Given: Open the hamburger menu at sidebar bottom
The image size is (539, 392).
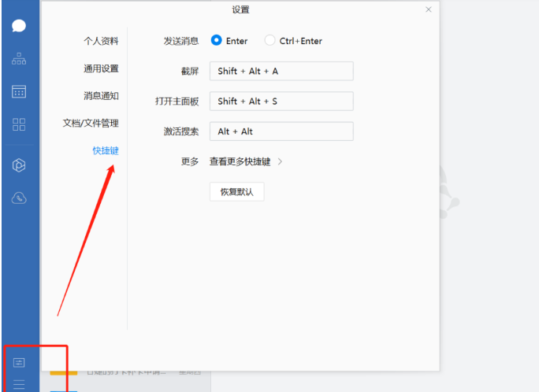Looking at the screenshot, I should point(19,384).
